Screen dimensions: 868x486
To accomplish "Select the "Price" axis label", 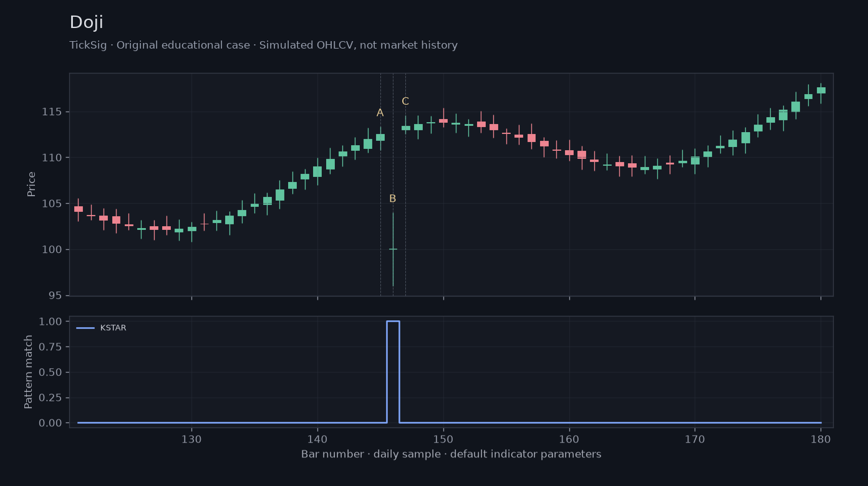I will tap(32, 184).
